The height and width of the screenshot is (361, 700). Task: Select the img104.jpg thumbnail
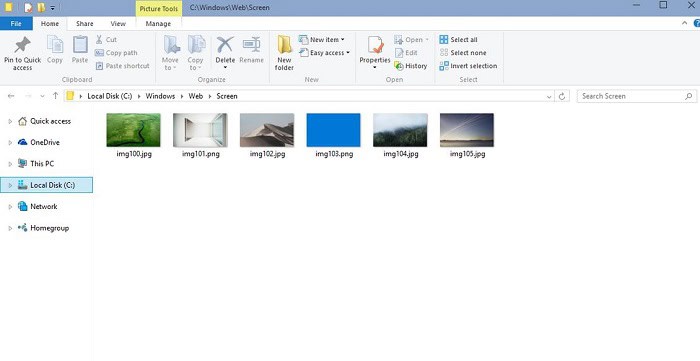click(x=400, y=130)
